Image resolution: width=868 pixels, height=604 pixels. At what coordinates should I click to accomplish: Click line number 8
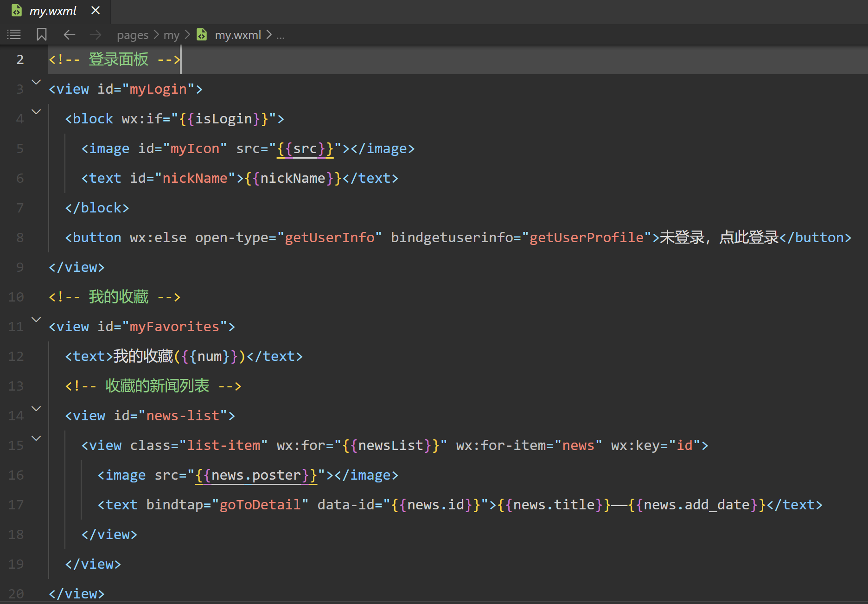(x=20, y=238)
